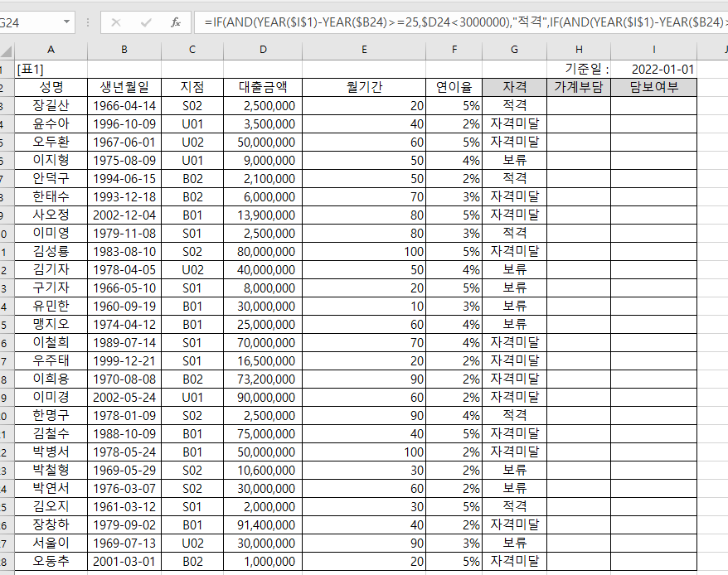The width and height of the screenshot is (728, 575).
Task: Click the Insert Function fx icon
Action: click(x=175, y=22)
